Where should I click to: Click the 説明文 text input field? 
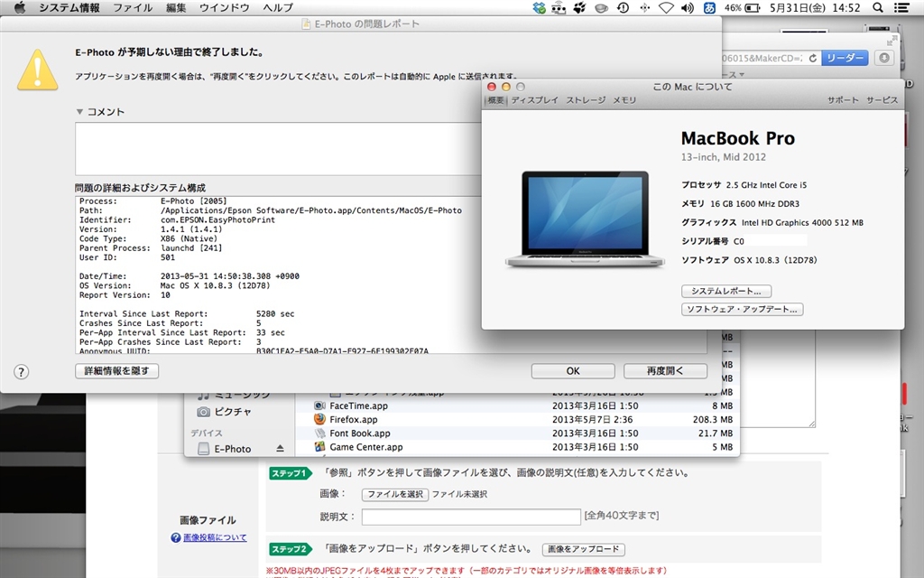[x=471, y=517]
